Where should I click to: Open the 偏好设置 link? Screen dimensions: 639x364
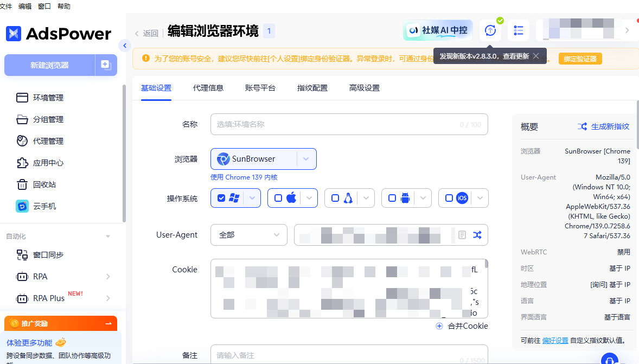coord(555,340)
